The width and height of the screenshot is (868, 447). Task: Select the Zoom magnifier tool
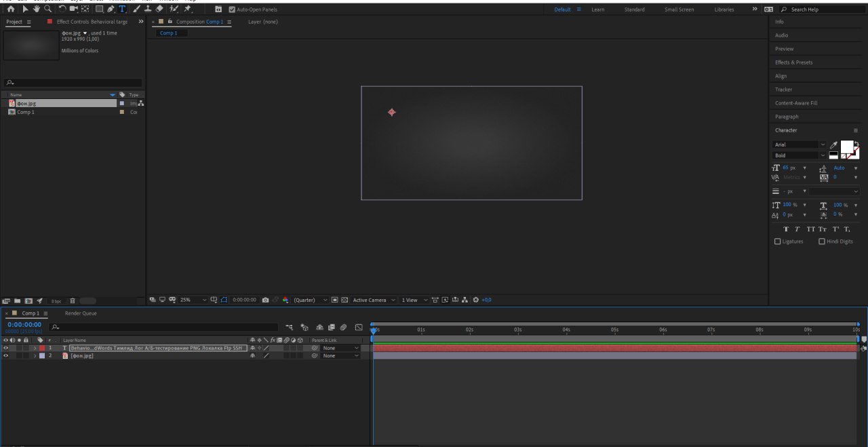click(x=47, y=9)
